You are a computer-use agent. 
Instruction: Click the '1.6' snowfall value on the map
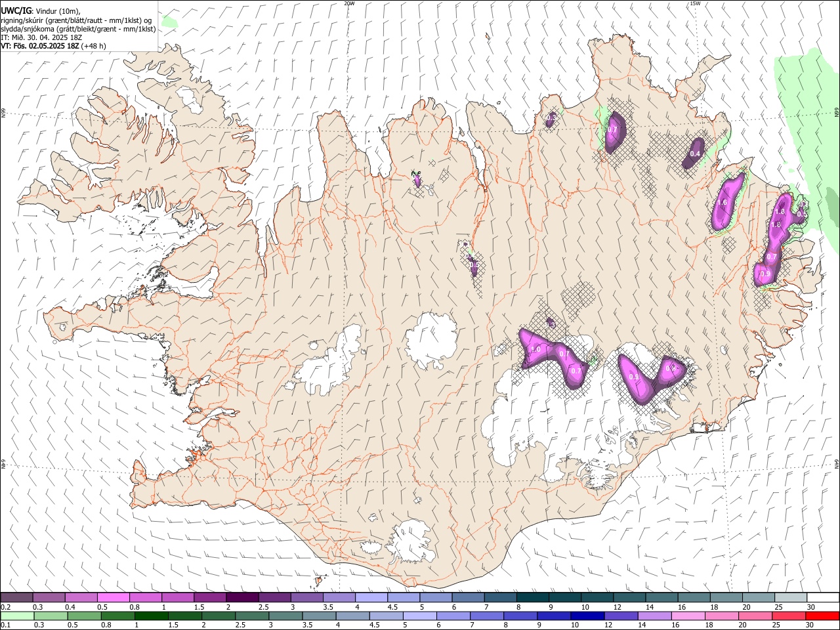(723, 203)
